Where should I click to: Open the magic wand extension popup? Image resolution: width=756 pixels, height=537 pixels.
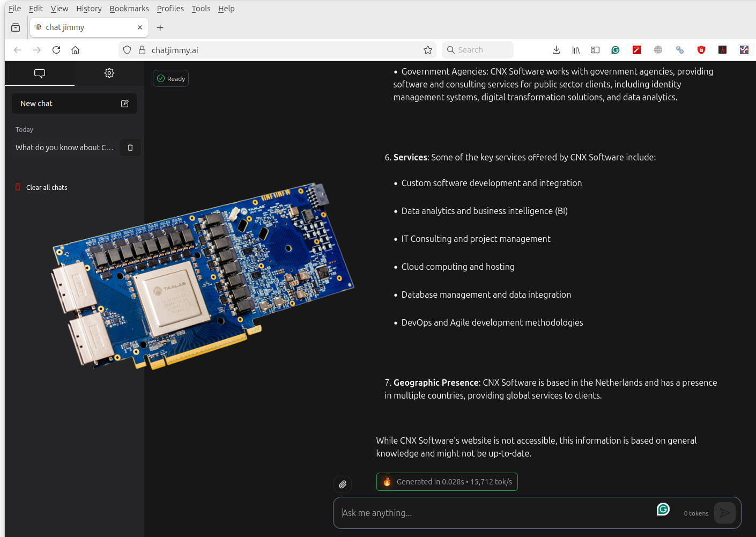click(636, 49)
